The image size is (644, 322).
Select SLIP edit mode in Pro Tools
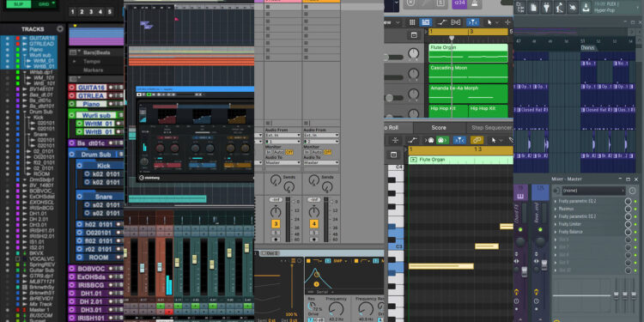[18, 4]
